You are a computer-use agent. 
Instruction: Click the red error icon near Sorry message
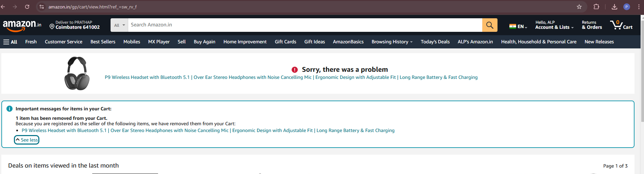(295, 70)
